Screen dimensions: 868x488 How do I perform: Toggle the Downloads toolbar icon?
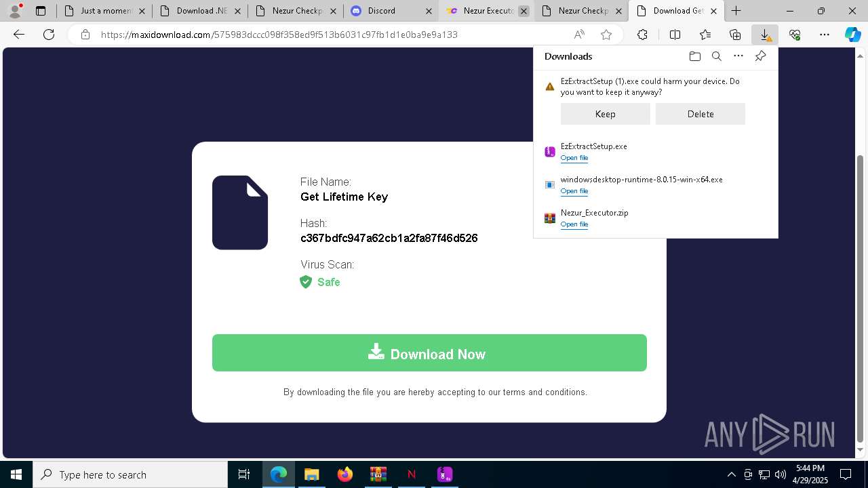765,35
